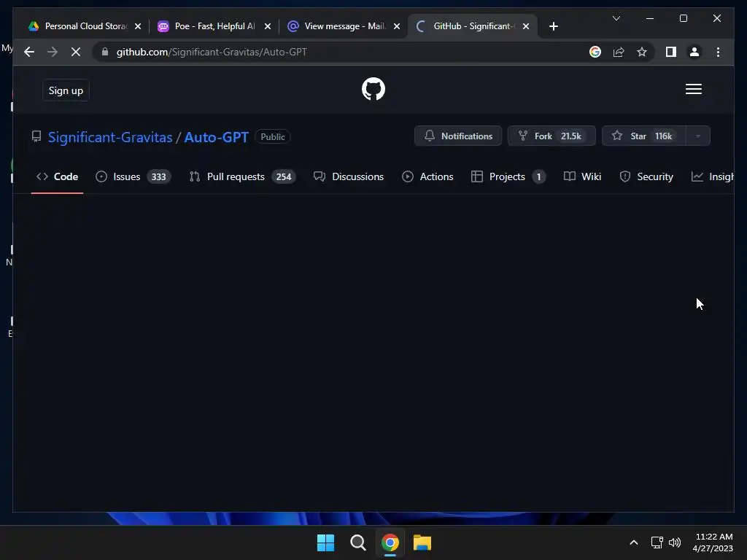This screenshot has height=560, width=747.
Task: View site information lock icon
Action: click(x=105, y=52)
